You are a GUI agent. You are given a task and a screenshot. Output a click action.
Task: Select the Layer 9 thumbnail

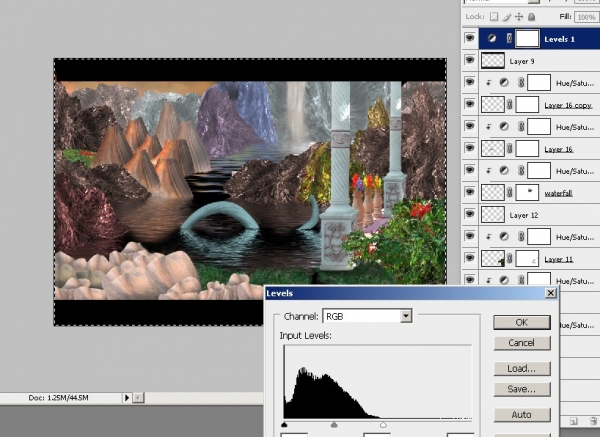coord(493,60)
